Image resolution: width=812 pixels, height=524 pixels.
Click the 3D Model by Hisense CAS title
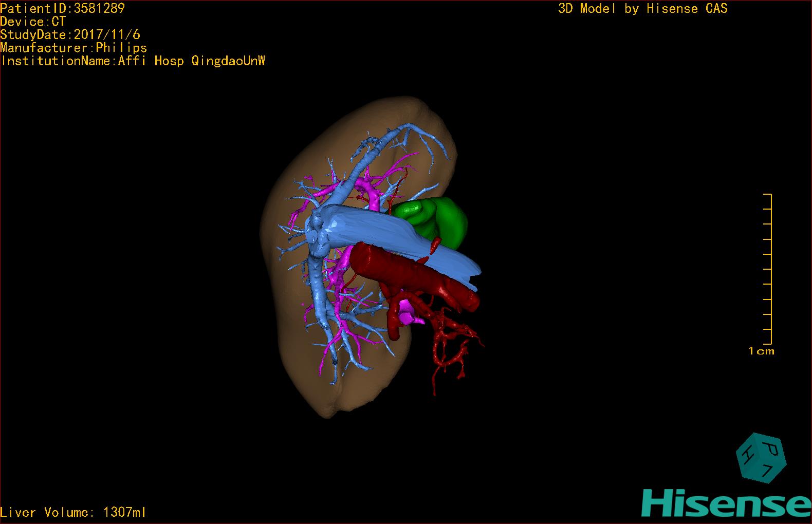pyautogui.click(x=642, y=9)
